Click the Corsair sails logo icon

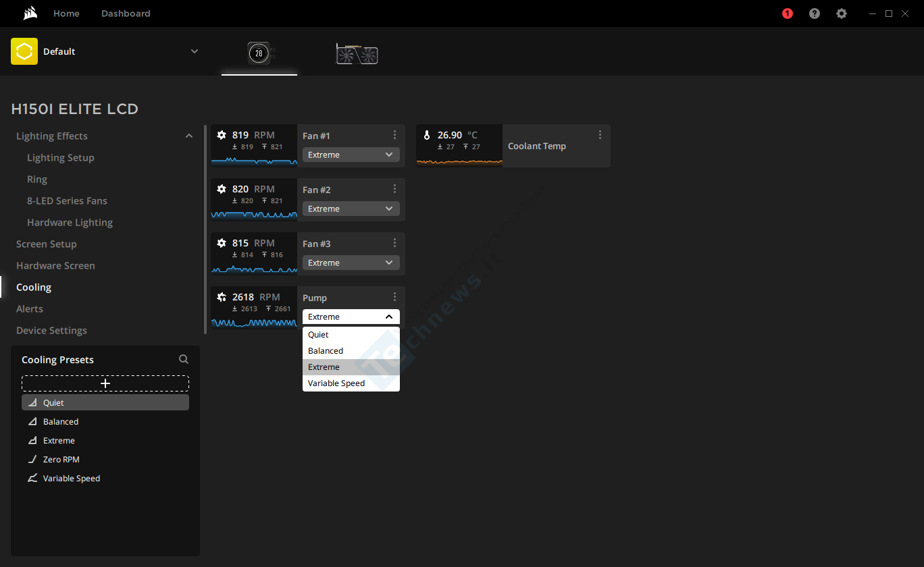coord(30,13)
